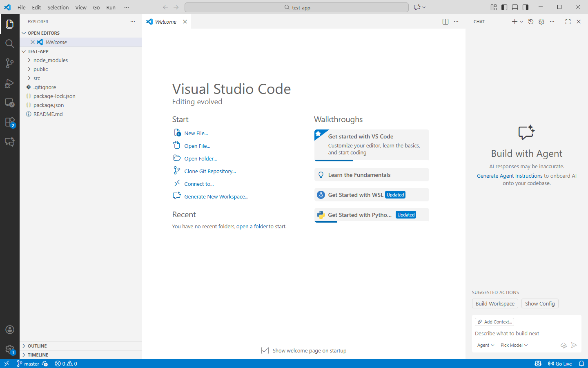
Task: Click Generate Agent Instructions link
Action: [510, 176]
